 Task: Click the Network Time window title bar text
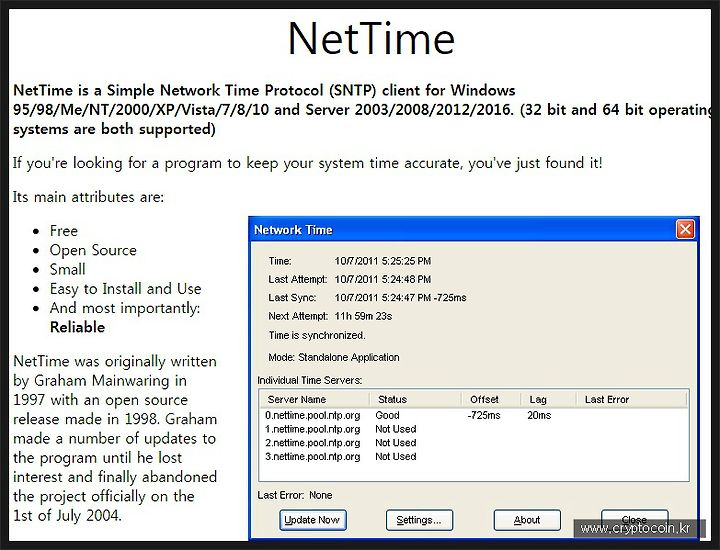293,230
